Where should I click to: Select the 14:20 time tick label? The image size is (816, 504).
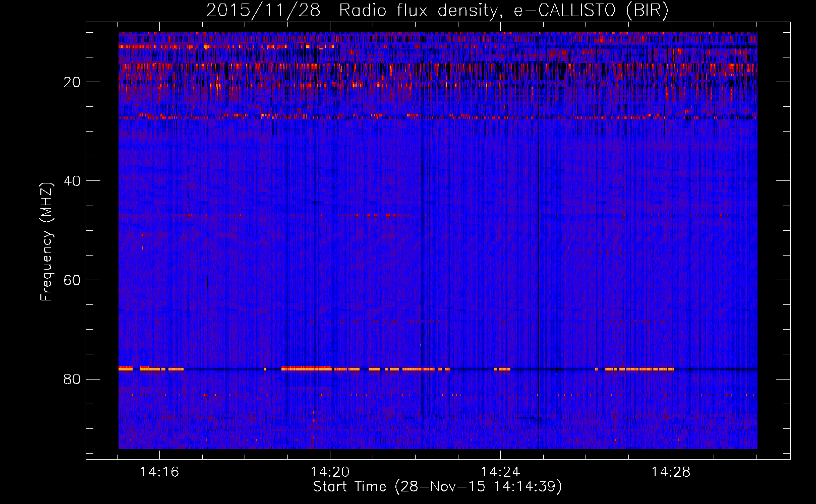[x=330, y=472]
